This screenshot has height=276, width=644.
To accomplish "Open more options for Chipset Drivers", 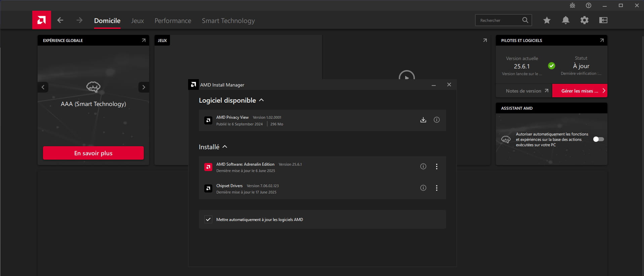I will (x=437, y=188).
